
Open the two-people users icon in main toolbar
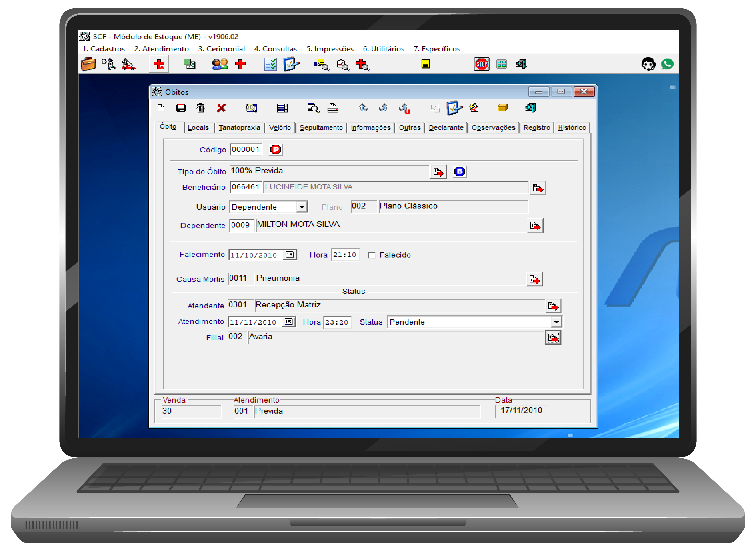click(220, 64)
